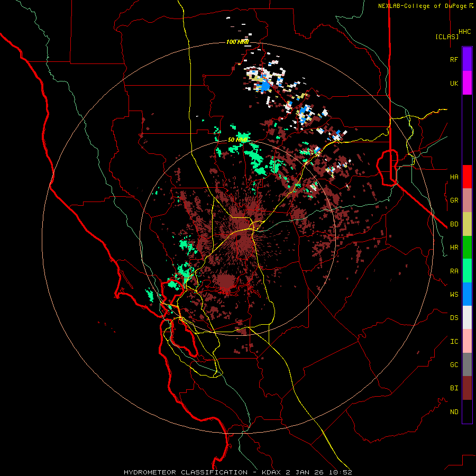Screen dimensions: 476x476
Task: Click the yellow BD legend swatch
Action: [467, 224]
